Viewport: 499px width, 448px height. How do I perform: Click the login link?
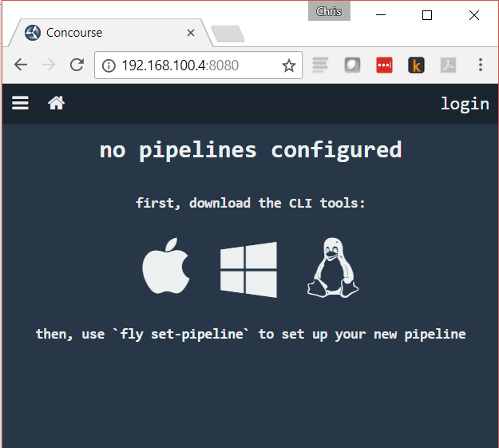(465, 103)
